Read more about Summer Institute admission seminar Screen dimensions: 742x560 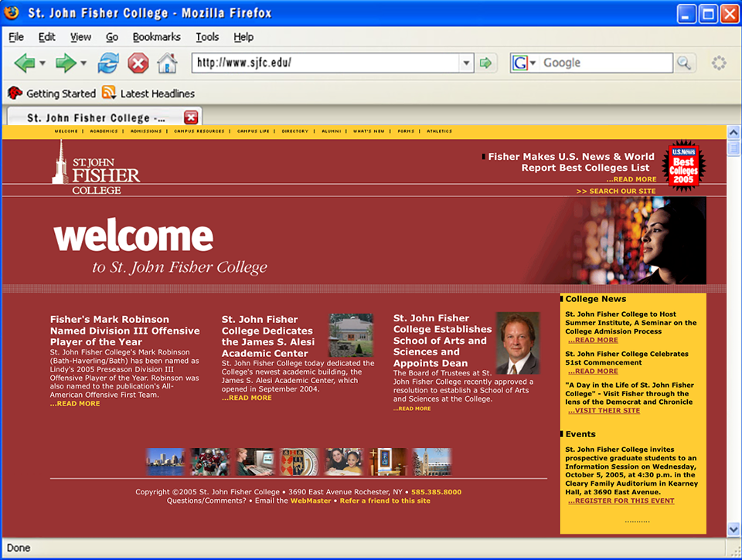(593, 340)
